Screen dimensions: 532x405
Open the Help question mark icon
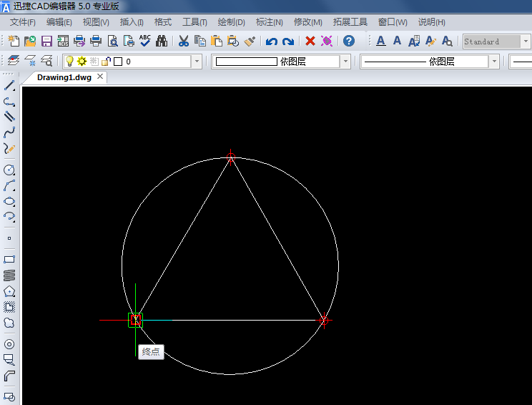[348, 42]
